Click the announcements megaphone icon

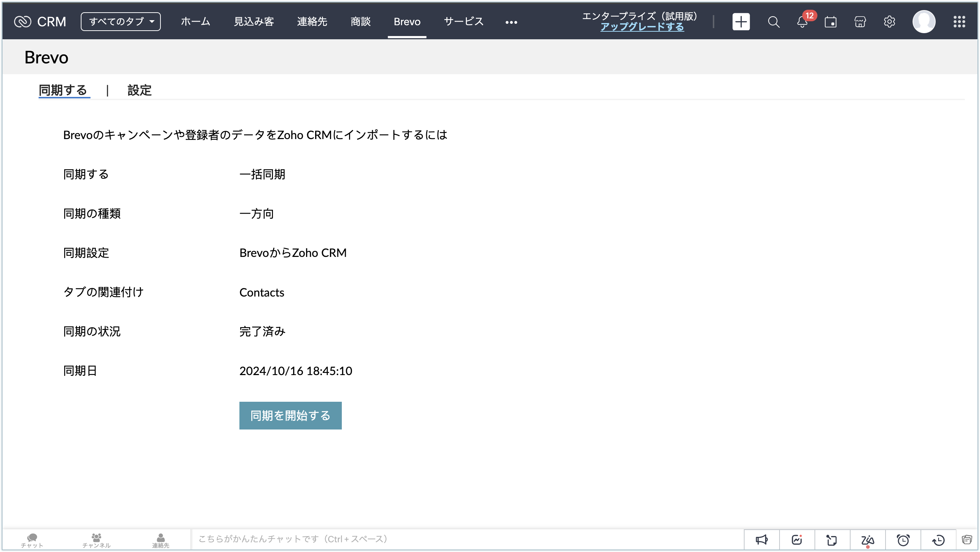tap(761, 540)
